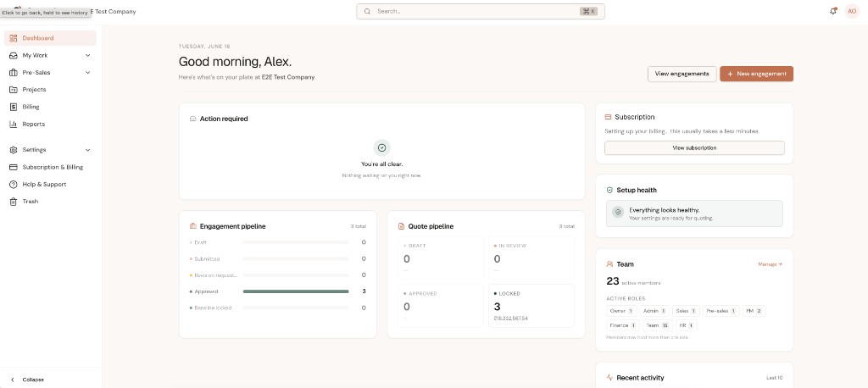This screenshot has width=868, height=388.
Task: Click the Submitted progress bar in Engagement pipeline
Action: click(x=296, y=258)
